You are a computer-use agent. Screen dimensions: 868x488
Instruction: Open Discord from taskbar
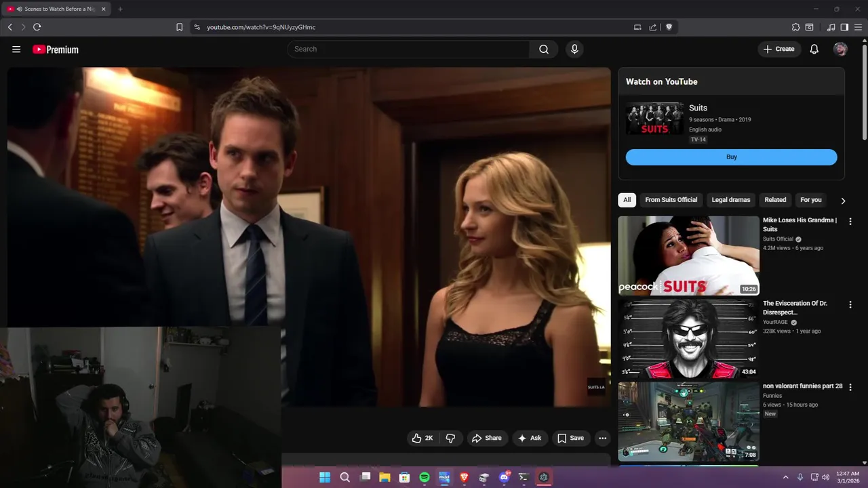click(x=504, y=477)
